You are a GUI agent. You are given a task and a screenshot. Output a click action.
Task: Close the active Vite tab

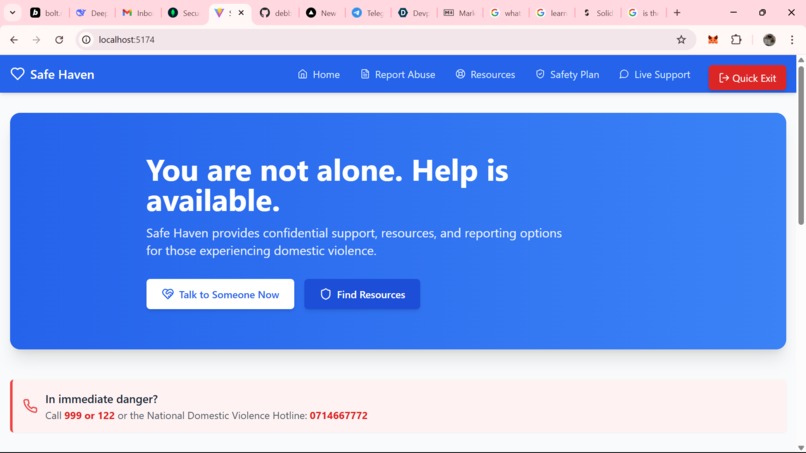(241, 13)
